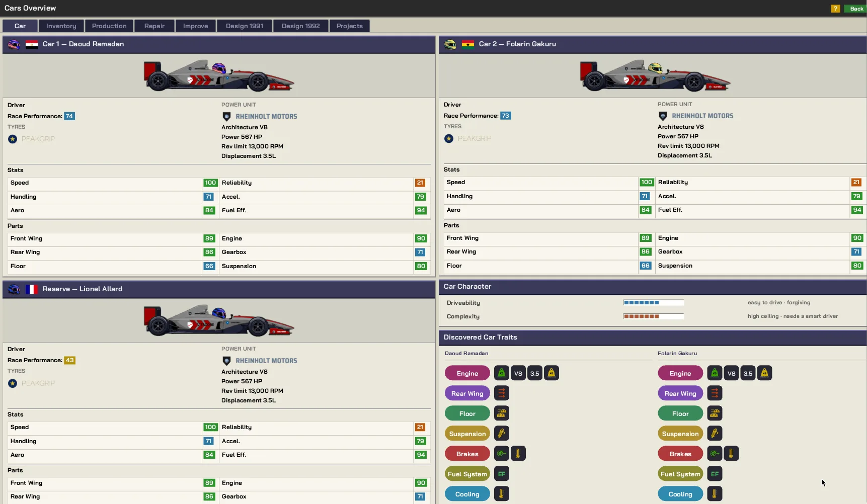This screenshot has width=867, height=504.
Task: Click the French flag in Reserve header
Action: 32,289
